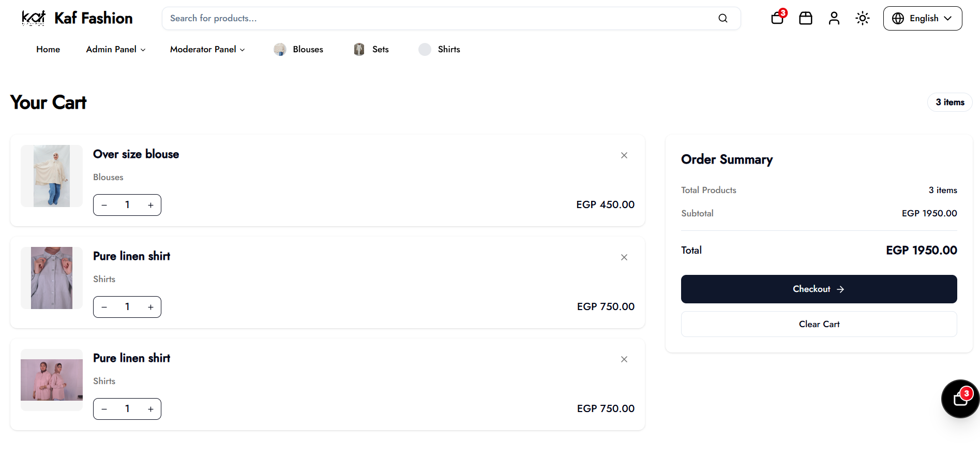This screenshot has width=980, height=469.
Task: Click the Clear Cart button
Action: [x=819, y=324]
